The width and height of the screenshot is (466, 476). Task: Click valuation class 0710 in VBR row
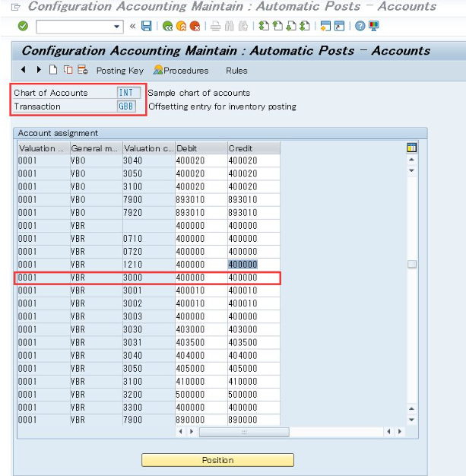149,239
